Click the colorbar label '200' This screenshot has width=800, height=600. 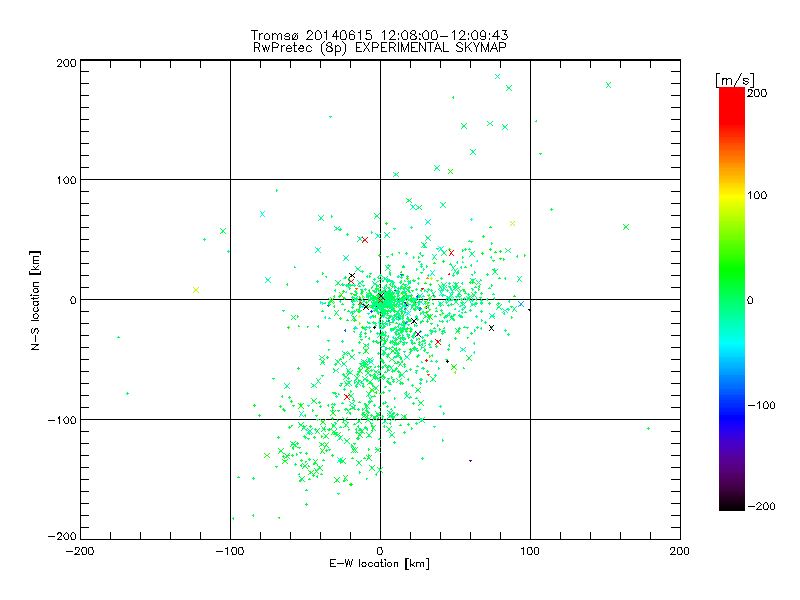[757, 93]
